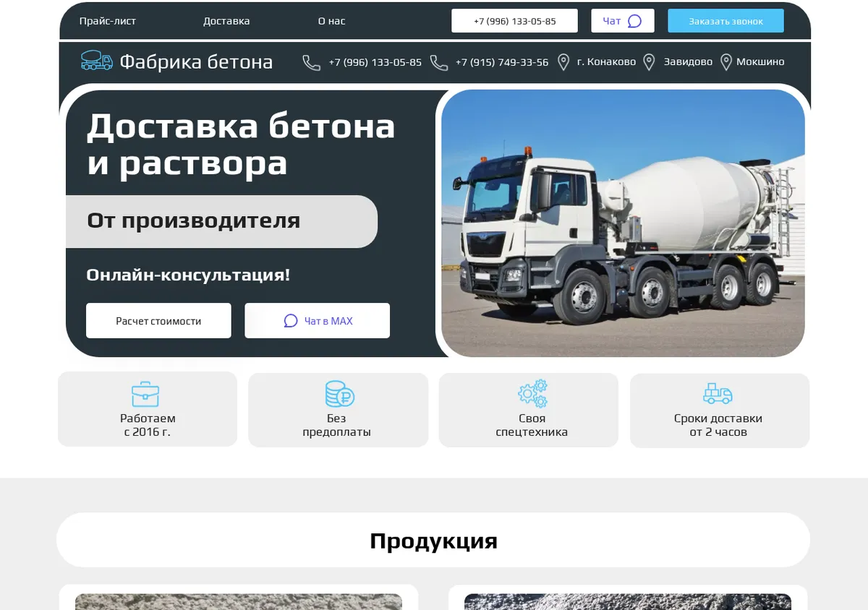
Task: Open Чат в MAX button
Action: [318, 321]
